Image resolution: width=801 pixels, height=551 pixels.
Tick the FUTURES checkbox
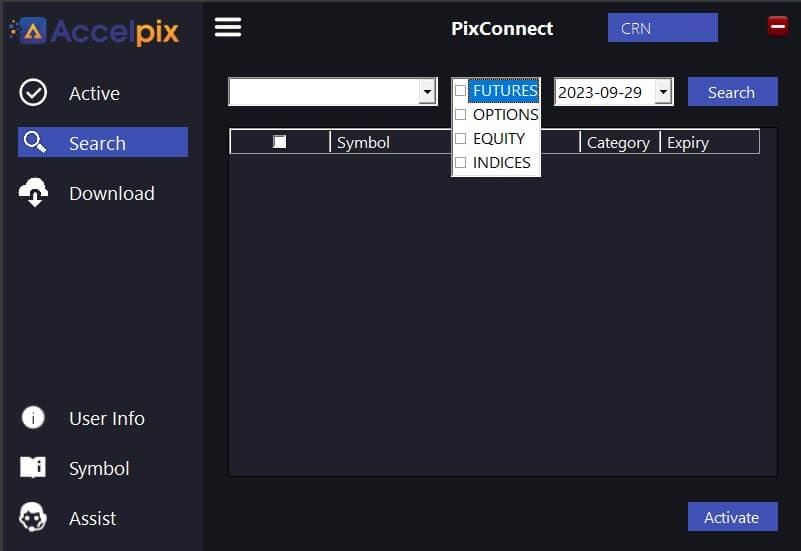coord(460,90)
